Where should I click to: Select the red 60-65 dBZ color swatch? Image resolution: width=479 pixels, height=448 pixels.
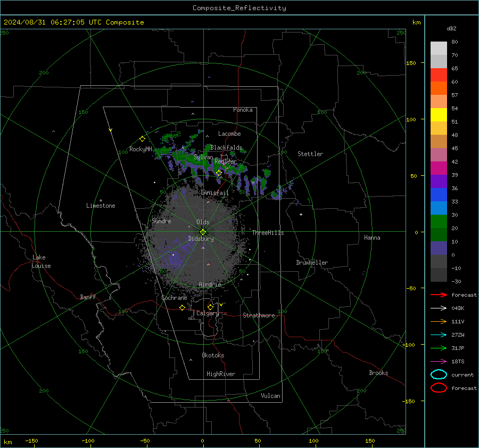coord(439,75)
